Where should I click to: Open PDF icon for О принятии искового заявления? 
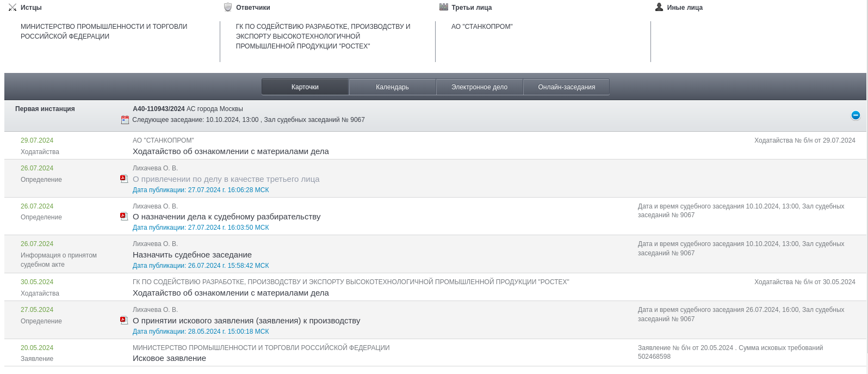(x=124, y=321)
